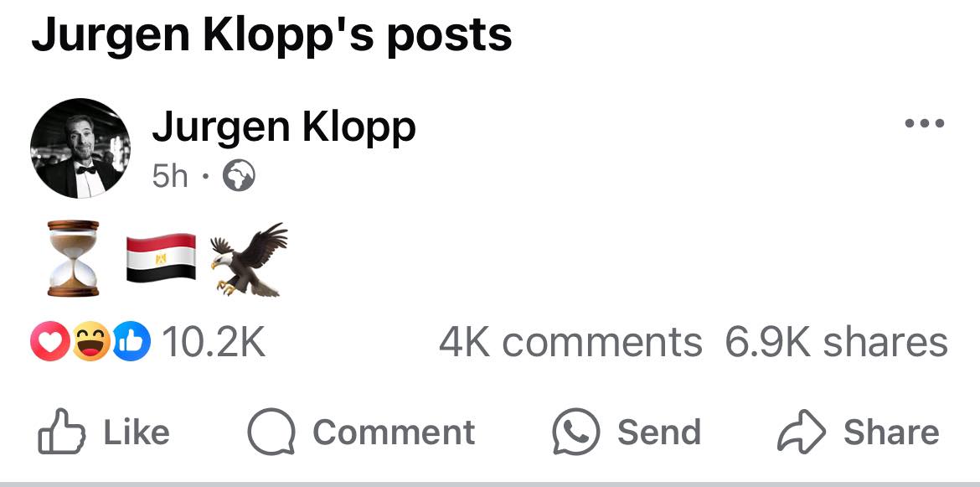The height and width of the screenshot is (487, 980).
Task: Click the public globe privacy icon
Action: tap(239, 177)
